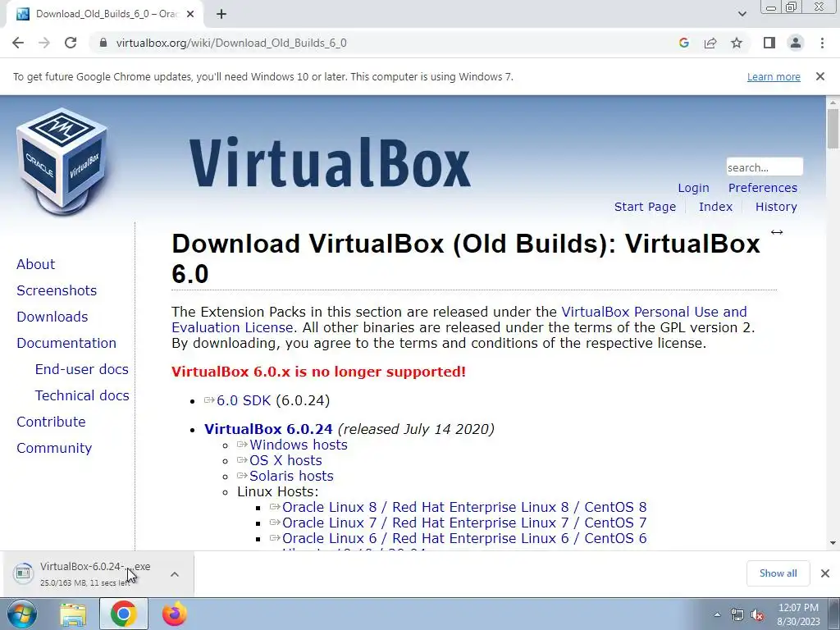840x630 pixels.
Task: Launch Firefox from taskbar
Action: click(175, 614)
